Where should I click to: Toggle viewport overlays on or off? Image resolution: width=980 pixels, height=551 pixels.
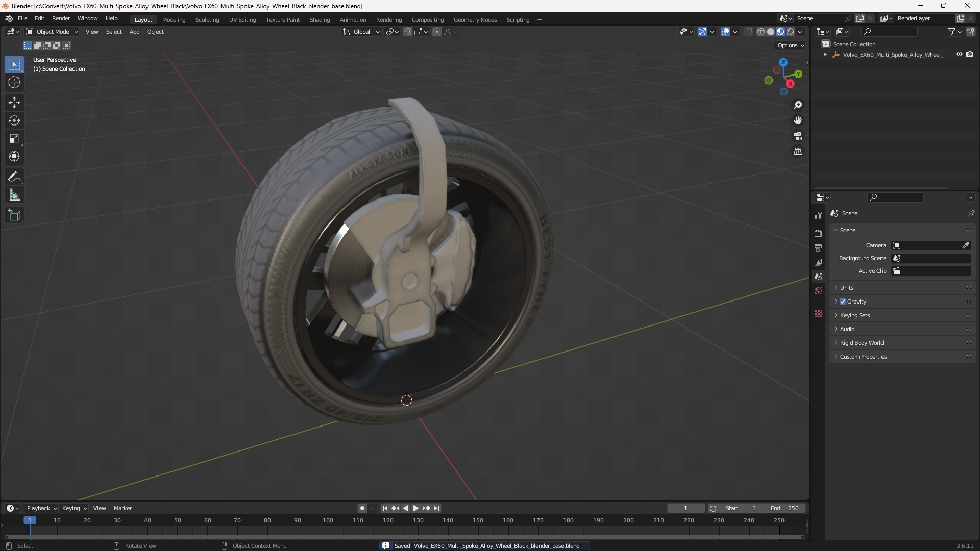click(725, 32)
